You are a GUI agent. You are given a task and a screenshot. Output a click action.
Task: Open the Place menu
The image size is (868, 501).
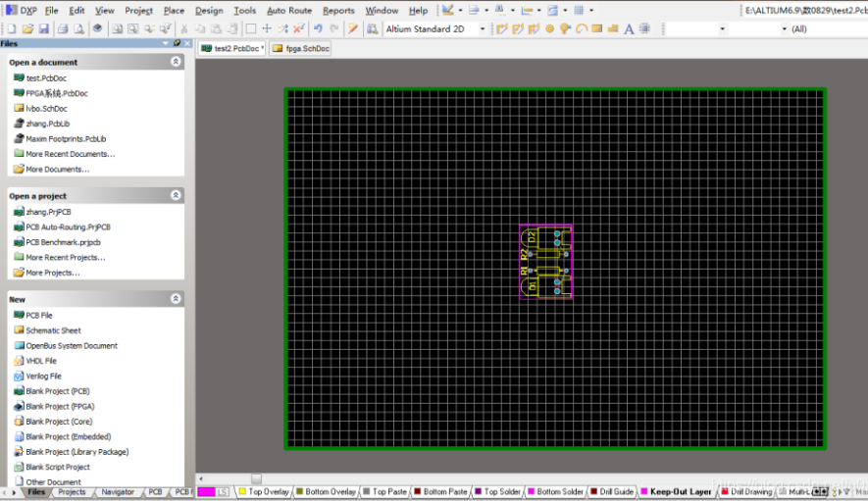point(174,11)
